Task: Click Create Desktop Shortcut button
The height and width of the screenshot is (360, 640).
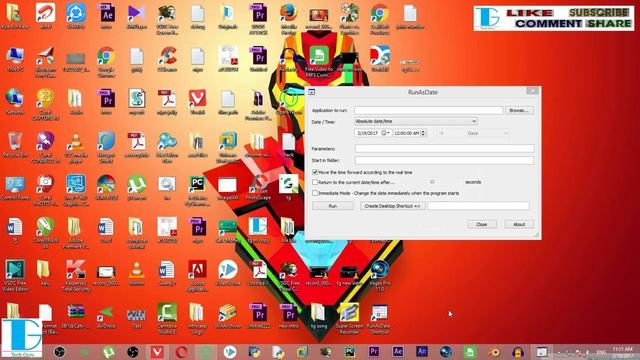Action: coord(392,206)
